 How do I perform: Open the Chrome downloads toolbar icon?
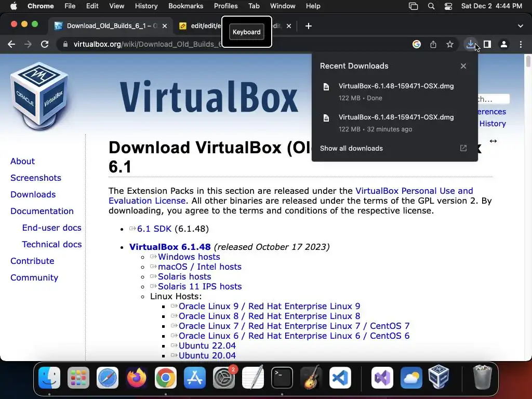coord(470,44)
